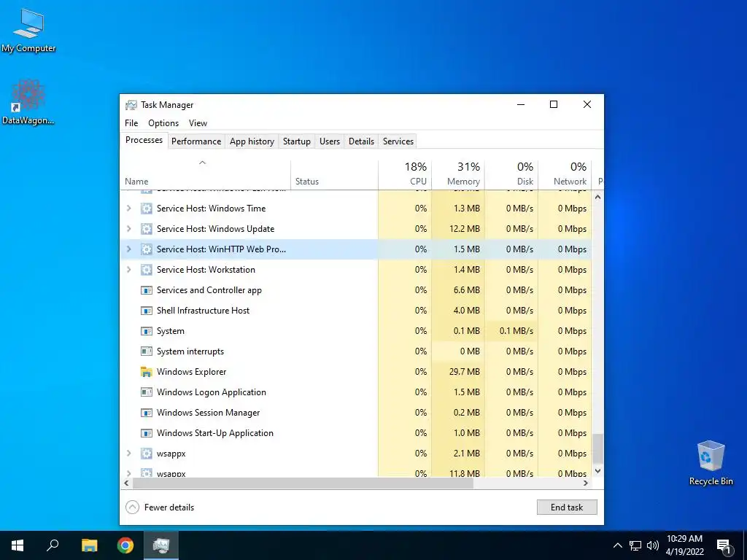The image size is (747, 560).
Task: Click the Task Manager taskbar button
Action: [161, 545]
